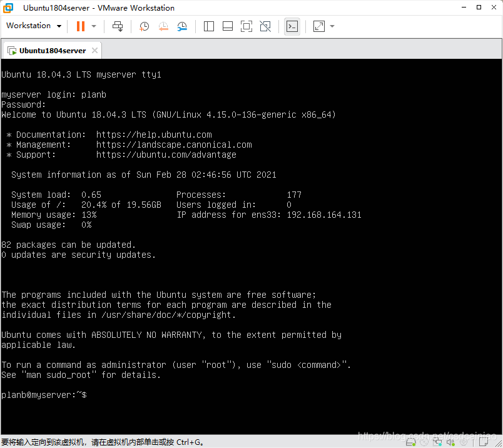Click the https://landscape.canonical.com text
The image size is (503, 448).
point(174,145)
